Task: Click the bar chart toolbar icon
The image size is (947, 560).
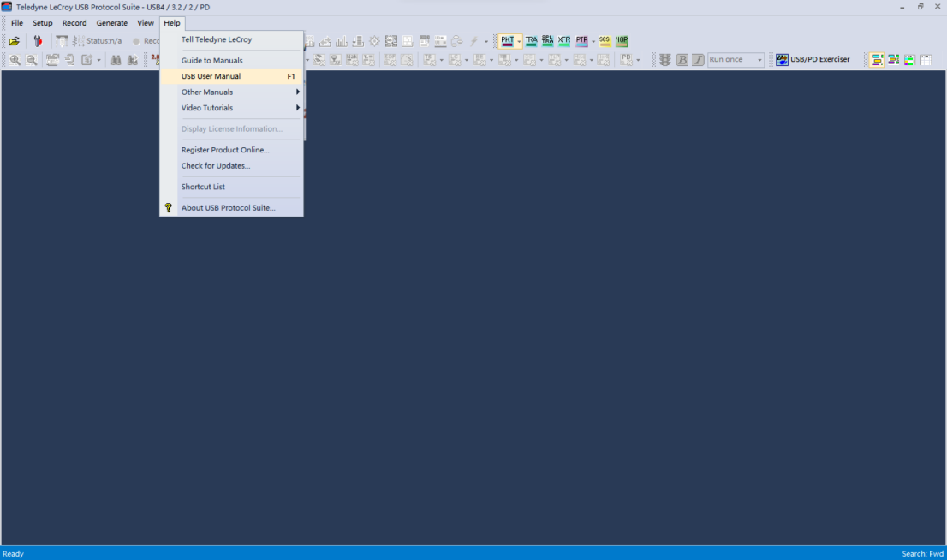Action: tap(342, 41)
